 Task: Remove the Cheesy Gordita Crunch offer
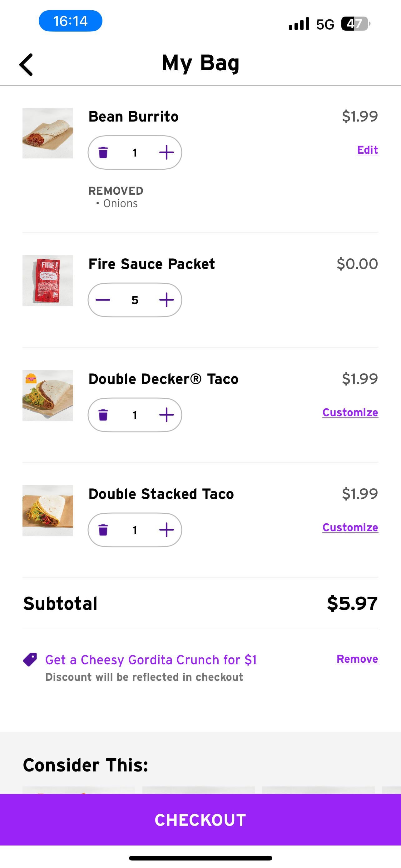point(357,659)
